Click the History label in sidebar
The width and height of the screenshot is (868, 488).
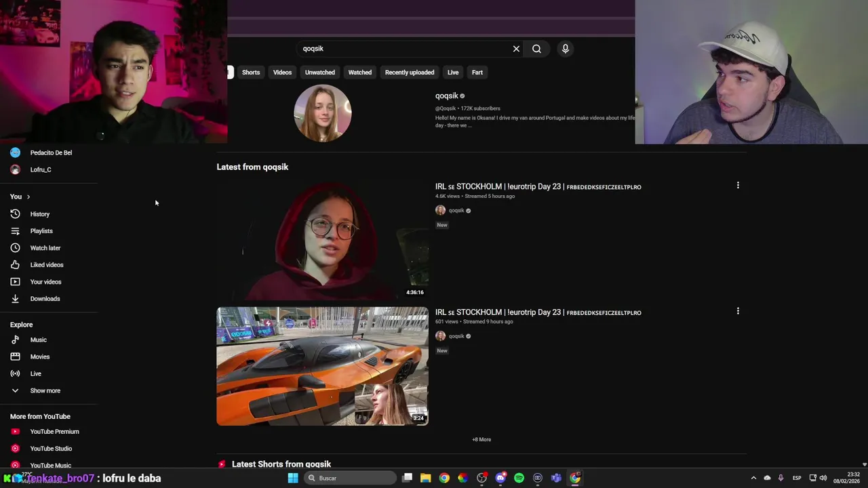pyautogui.click(x=40, y=214)
